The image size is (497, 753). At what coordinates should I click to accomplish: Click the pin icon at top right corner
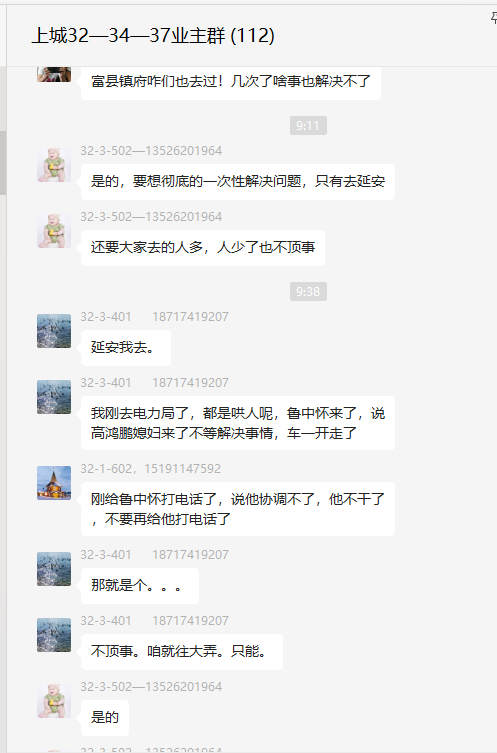[x=494, y=18]
